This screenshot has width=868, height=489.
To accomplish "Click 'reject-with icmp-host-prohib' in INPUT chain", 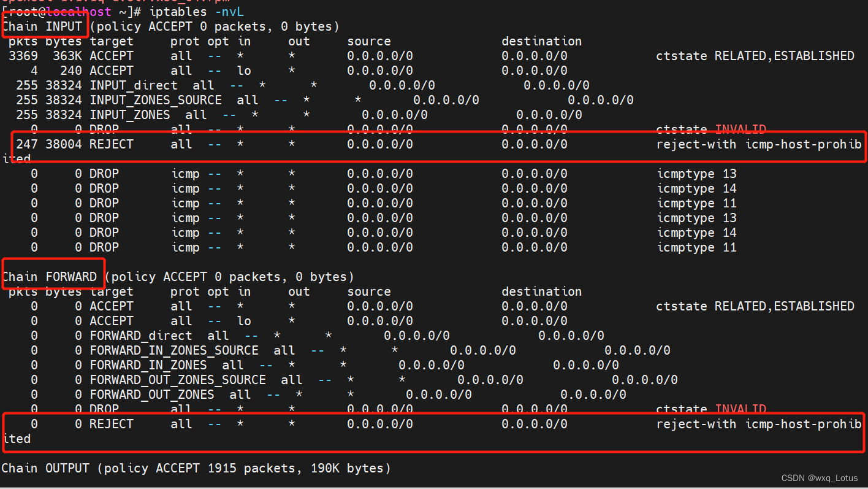I will click(759, 144).
